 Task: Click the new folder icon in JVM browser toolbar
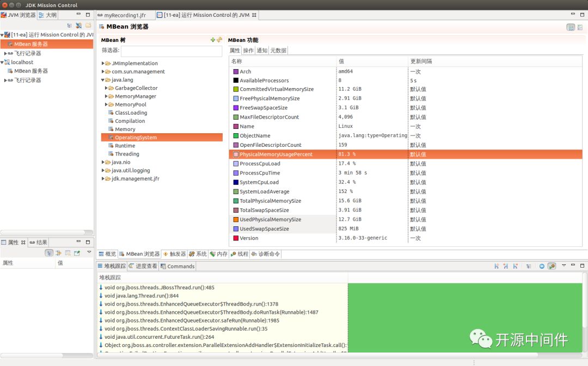pyautogui.click(x=88, y=26)
